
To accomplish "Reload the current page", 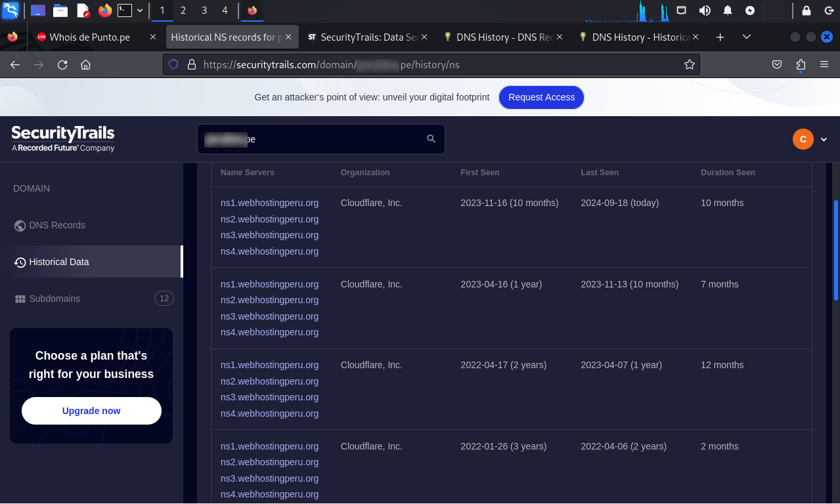I will click(62, 64).
